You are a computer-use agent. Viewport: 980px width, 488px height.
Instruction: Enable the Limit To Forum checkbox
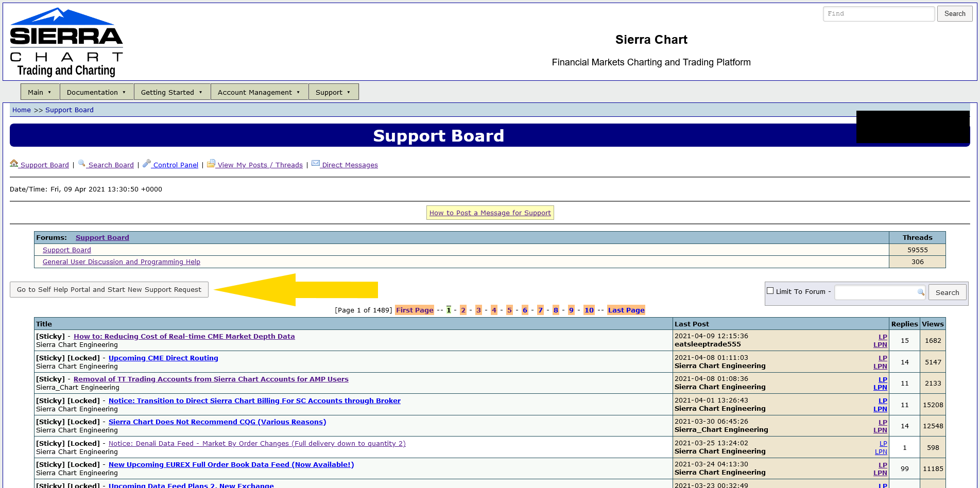point(770,291)
